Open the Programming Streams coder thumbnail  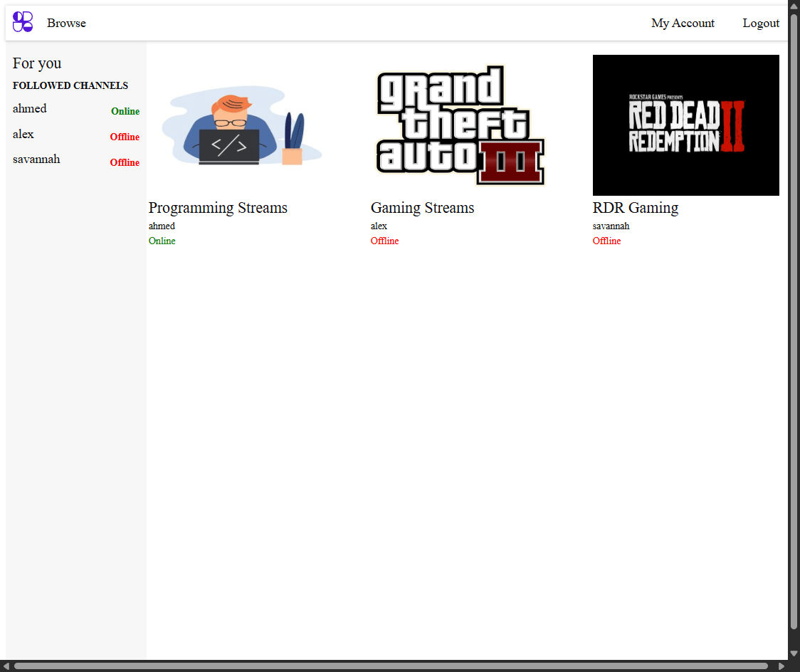coord(242,125)
